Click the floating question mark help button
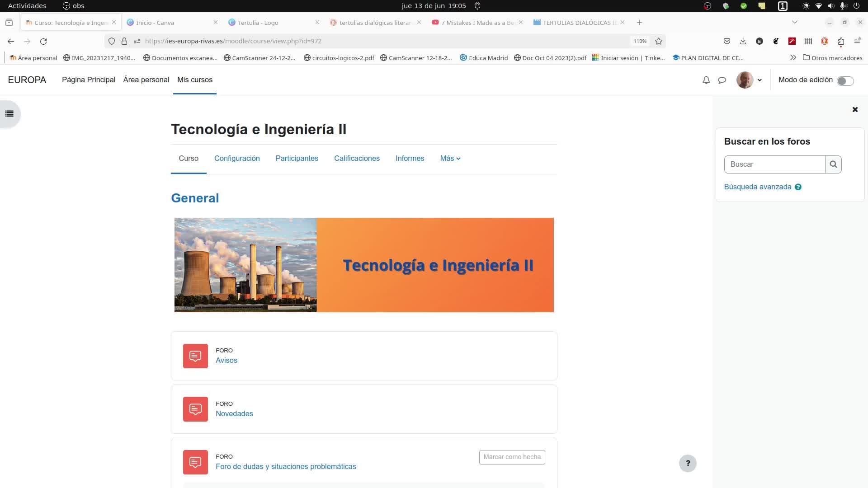 point(688,463)
